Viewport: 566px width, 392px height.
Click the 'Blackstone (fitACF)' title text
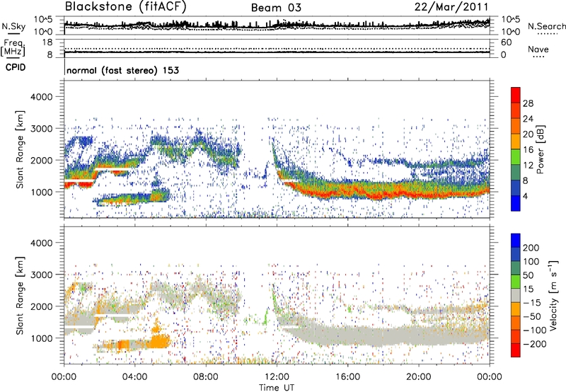coord(125,6)
